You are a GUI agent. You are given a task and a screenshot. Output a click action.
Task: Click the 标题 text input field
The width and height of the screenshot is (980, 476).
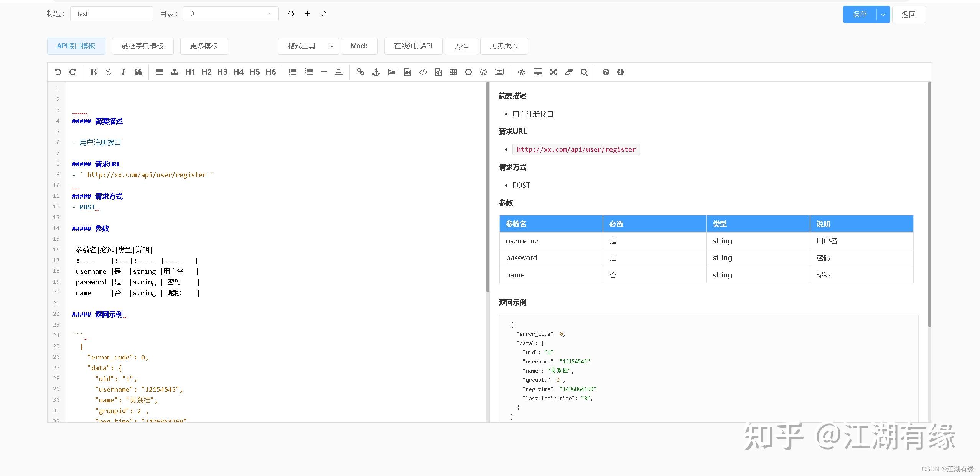coord(111,13)
